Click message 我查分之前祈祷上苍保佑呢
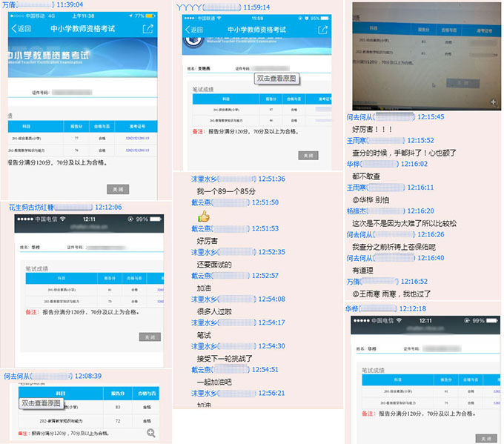This screenshot has width=504, height=444. (394, 247)
